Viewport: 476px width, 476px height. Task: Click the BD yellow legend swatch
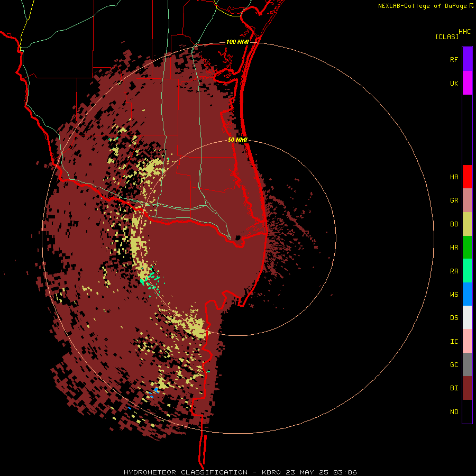click(x=467, y=224)
